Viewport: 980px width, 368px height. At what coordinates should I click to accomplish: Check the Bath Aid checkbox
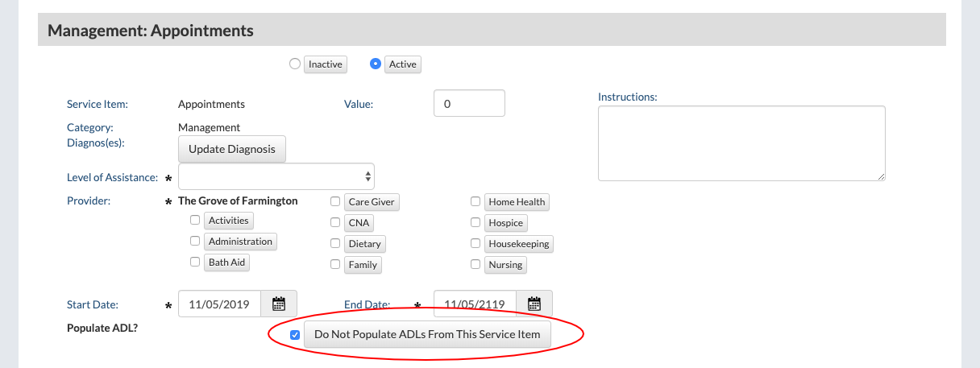(x=195, y=262)
